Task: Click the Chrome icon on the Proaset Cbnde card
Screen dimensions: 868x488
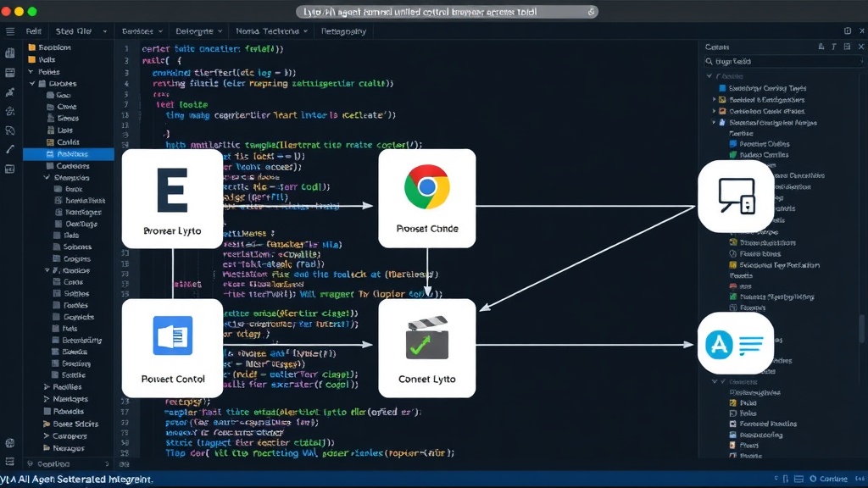Action: point(427,186)
